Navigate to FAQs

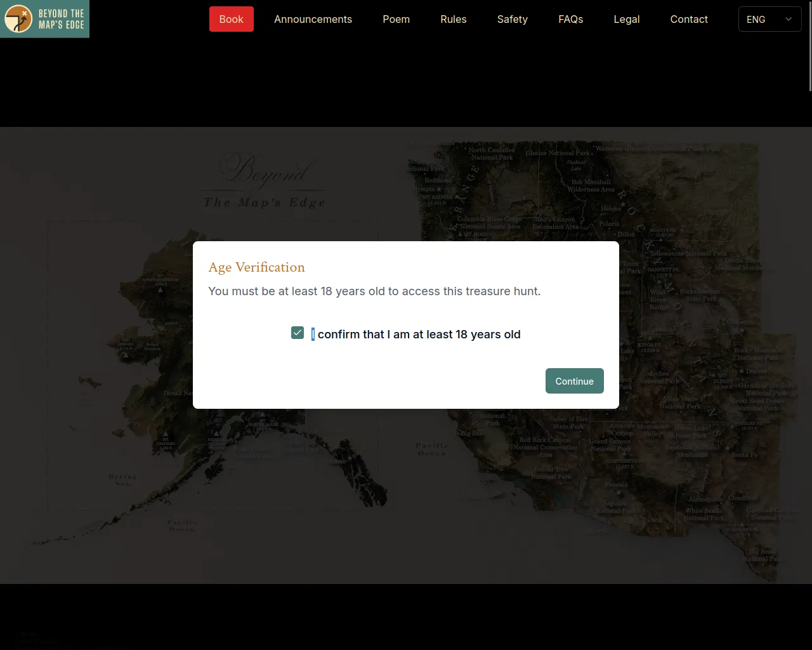pos(571,19)
